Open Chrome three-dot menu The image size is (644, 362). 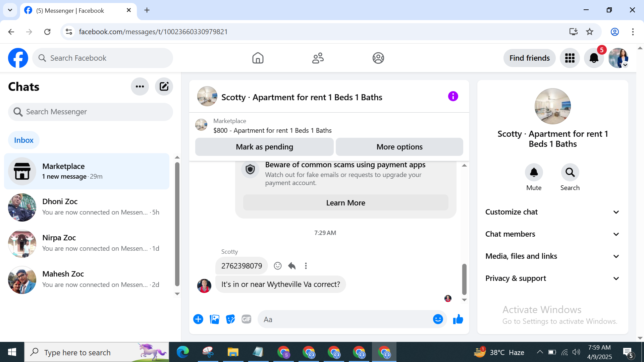(633, 32)
